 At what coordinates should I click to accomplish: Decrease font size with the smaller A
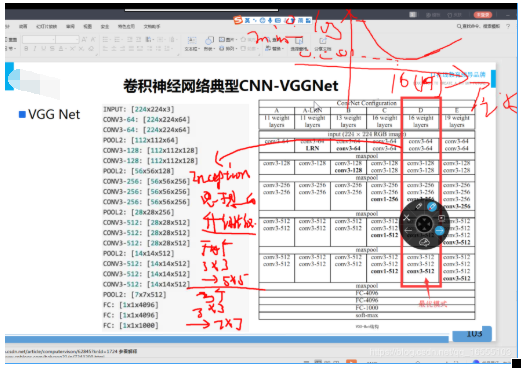click(93, 40)
